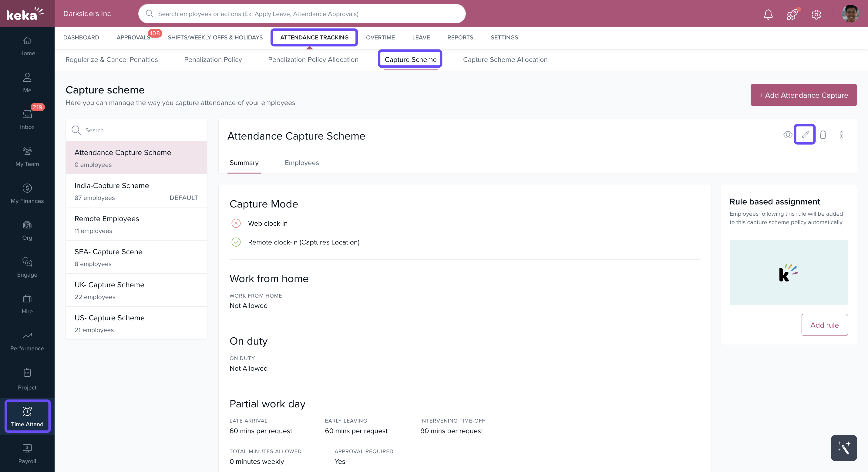Open Time Attend in sidebar
Screen dimensions: 868x472
(x=27, y=416)
